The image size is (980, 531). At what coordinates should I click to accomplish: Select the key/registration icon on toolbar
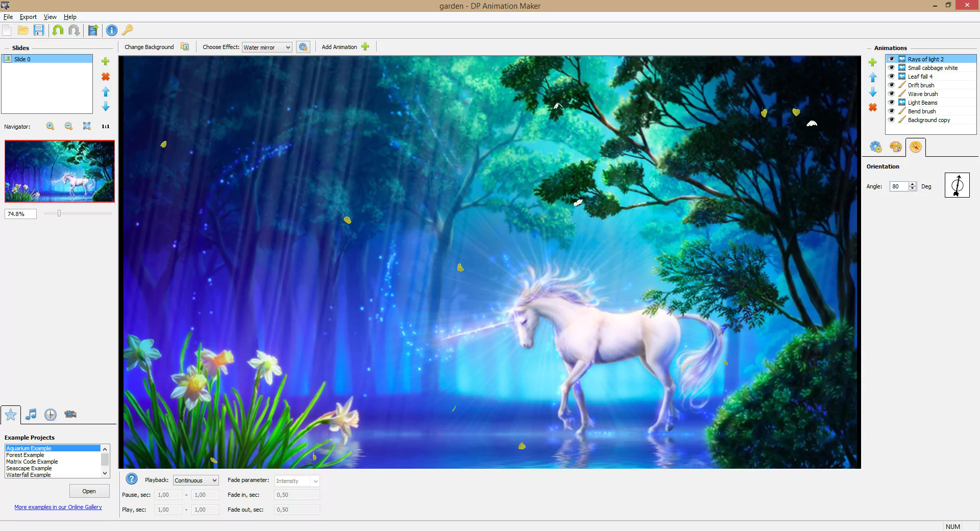[127, 31]
